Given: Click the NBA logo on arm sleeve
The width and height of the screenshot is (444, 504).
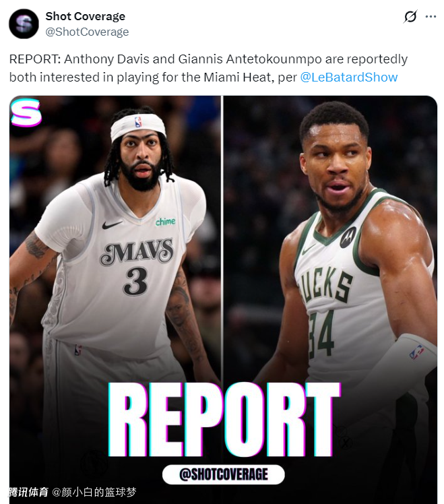Looking at the screenshot, I should (x=416, y=352).
